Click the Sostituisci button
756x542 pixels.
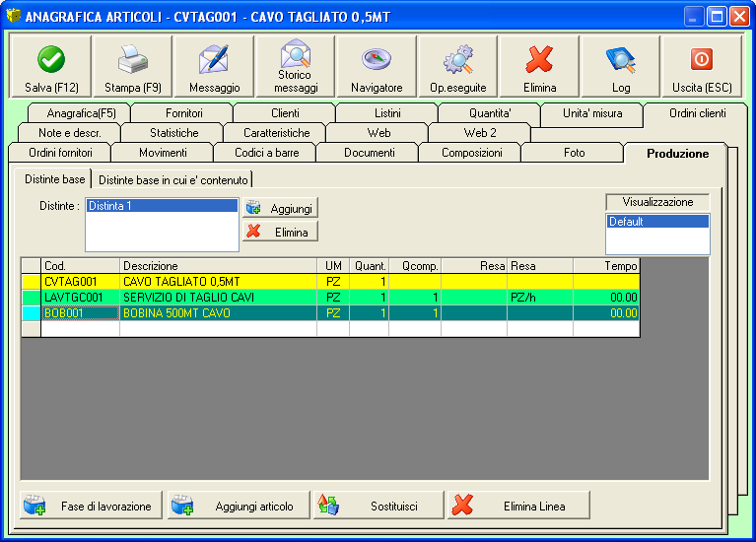(378, 506)
